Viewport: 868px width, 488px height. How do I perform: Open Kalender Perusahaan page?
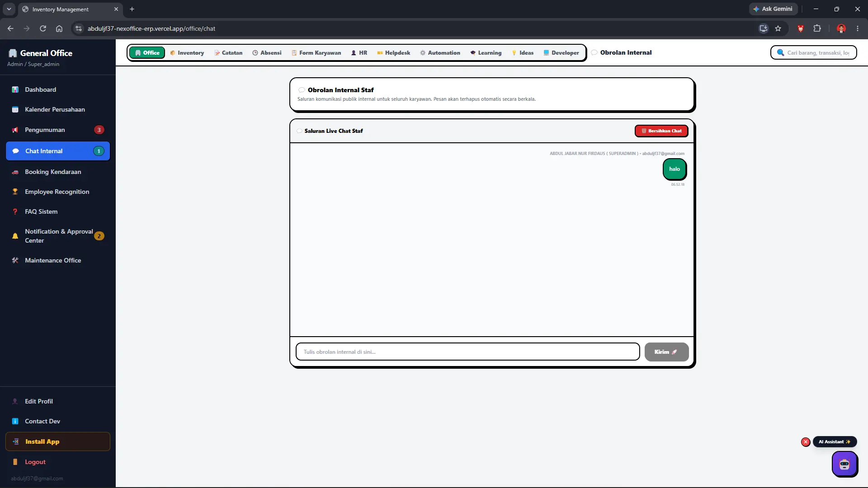click(58, 109)
